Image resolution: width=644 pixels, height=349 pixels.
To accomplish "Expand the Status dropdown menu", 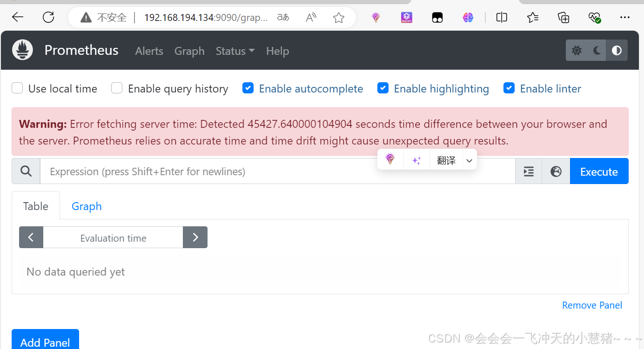I will click(235, 51).
